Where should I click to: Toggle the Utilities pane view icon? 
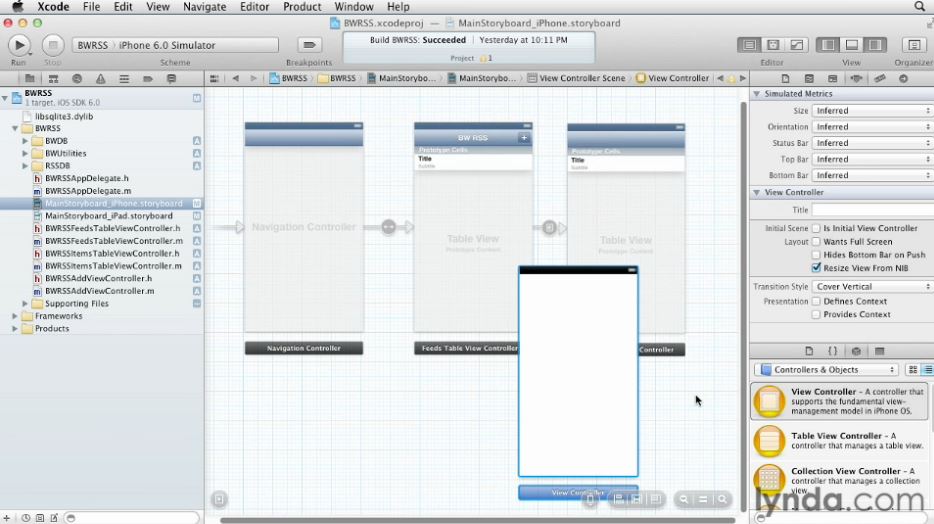point(875,45)
